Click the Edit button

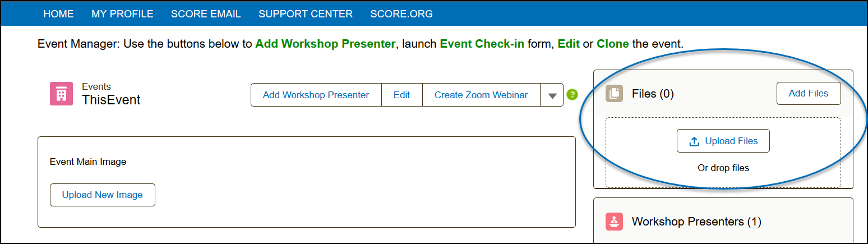401,95
